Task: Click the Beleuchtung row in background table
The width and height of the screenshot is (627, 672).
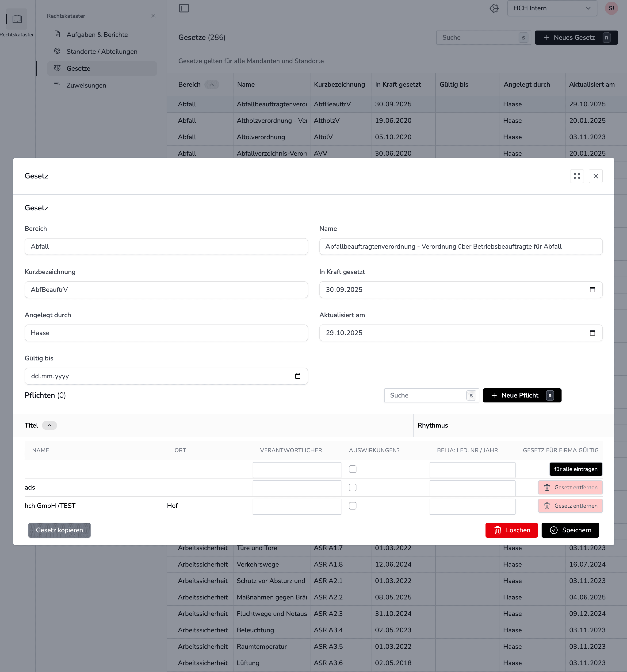Action: click(x=397, y=630)
